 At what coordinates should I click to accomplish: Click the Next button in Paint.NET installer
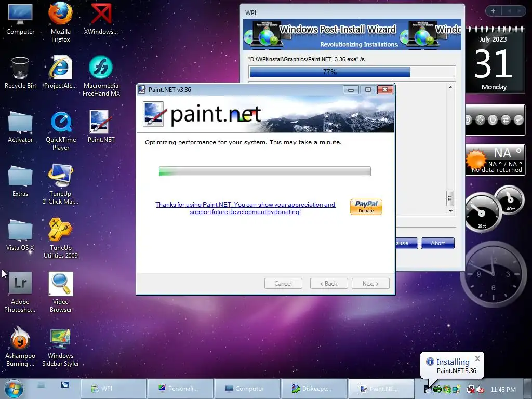[370, 283]
